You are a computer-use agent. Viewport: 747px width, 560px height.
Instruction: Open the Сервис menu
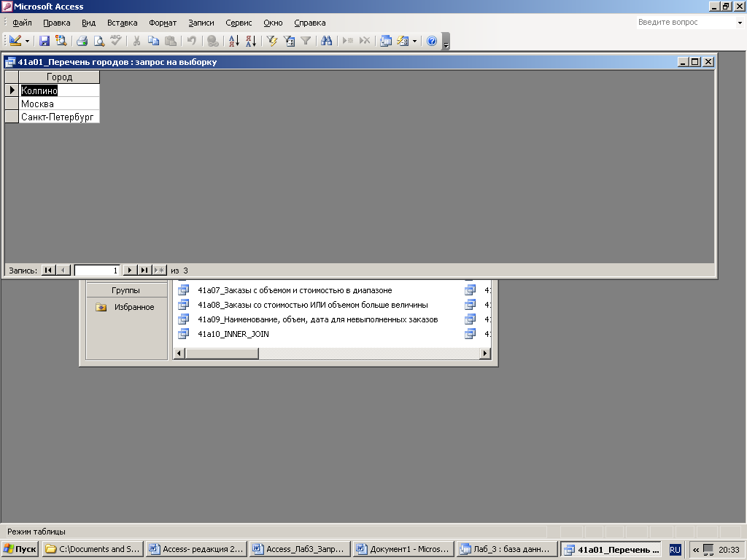pos(239,23)
